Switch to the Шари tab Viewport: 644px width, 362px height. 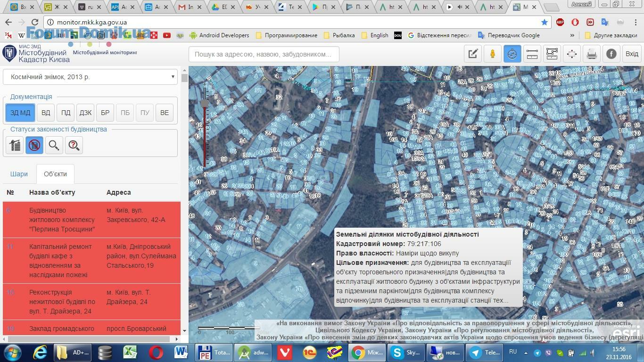(x=19, y=174)
